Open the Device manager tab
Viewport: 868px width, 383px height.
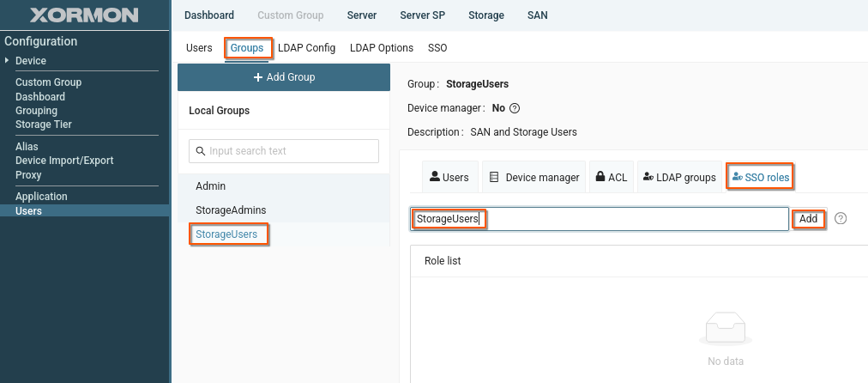pyautogui.click(x=533, y=178)
